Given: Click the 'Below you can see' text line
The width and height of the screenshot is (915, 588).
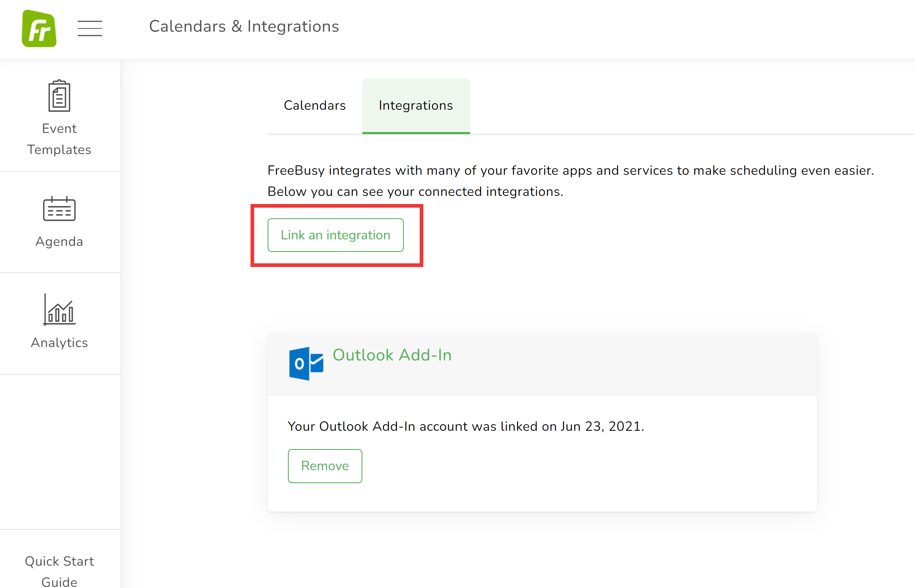Looking at the screenshot, I should [x=415, y=191].
